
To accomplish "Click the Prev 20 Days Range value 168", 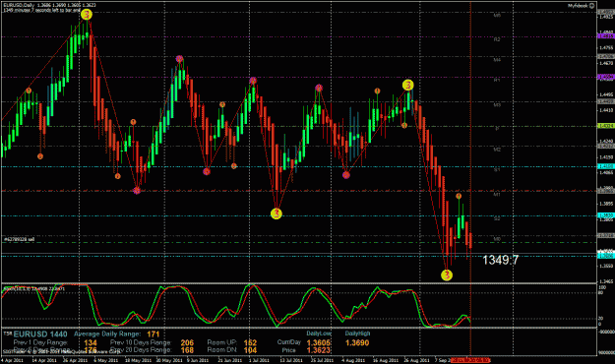I will tap(187, 350).
